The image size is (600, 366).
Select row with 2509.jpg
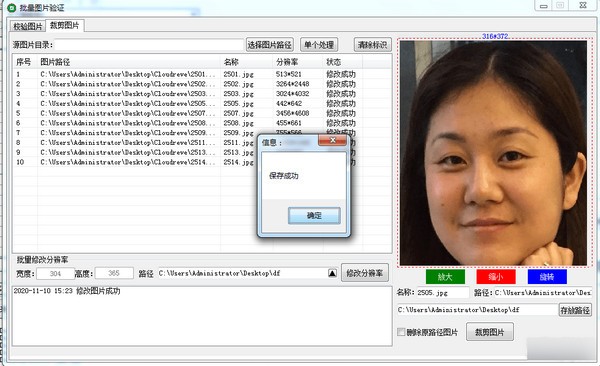point(202,133)
